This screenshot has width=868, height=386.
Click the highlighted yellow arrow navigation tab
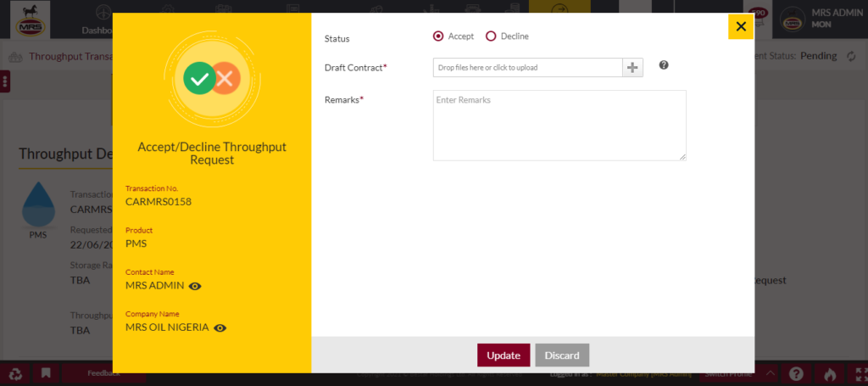click(x=559, y=8)
